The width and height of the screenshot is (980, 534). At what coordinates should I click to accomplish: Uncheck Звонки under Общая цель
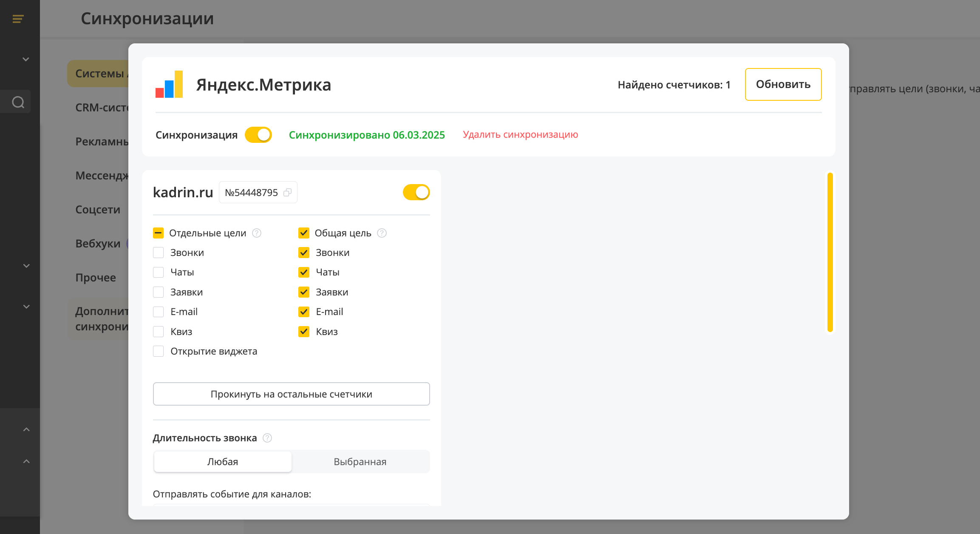pos(304,253)
